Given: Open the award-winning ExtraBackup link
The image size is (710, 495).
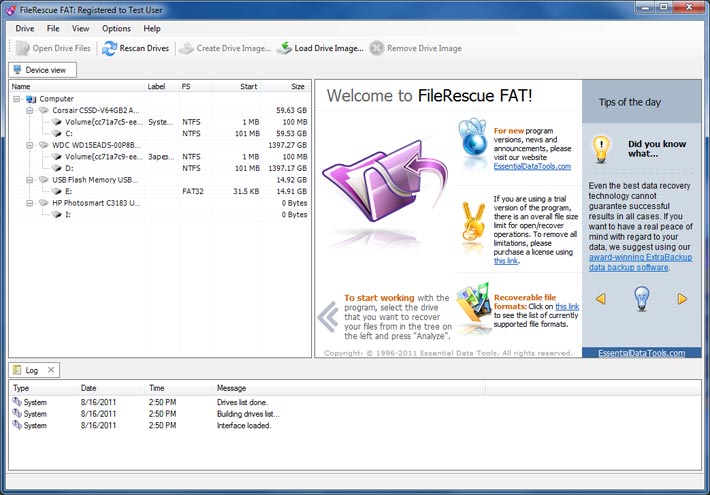Looking at the screenshot, I should pyautogui.click(x=640, y=262).
